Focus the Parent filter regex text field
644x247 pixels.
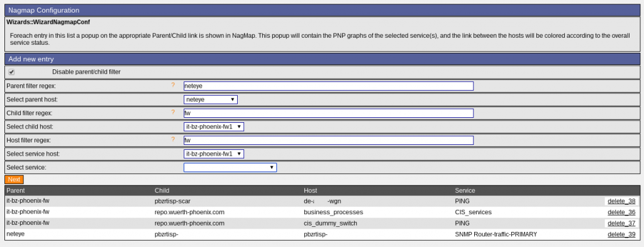(328, 86)
